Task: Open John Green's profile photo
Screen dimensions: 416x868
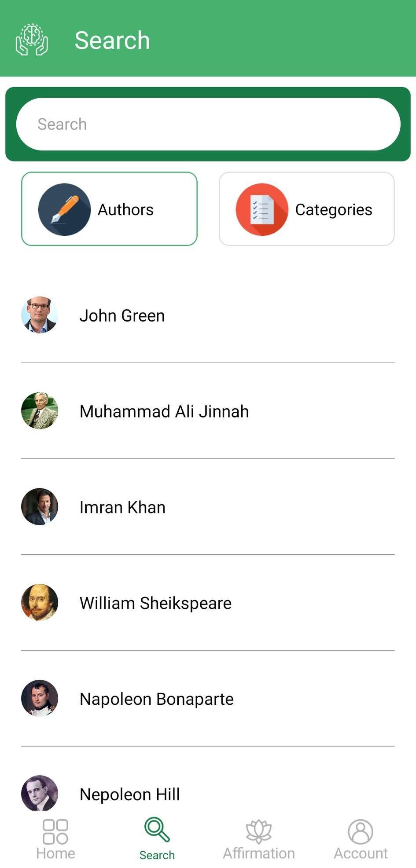Action: (40, 315)
